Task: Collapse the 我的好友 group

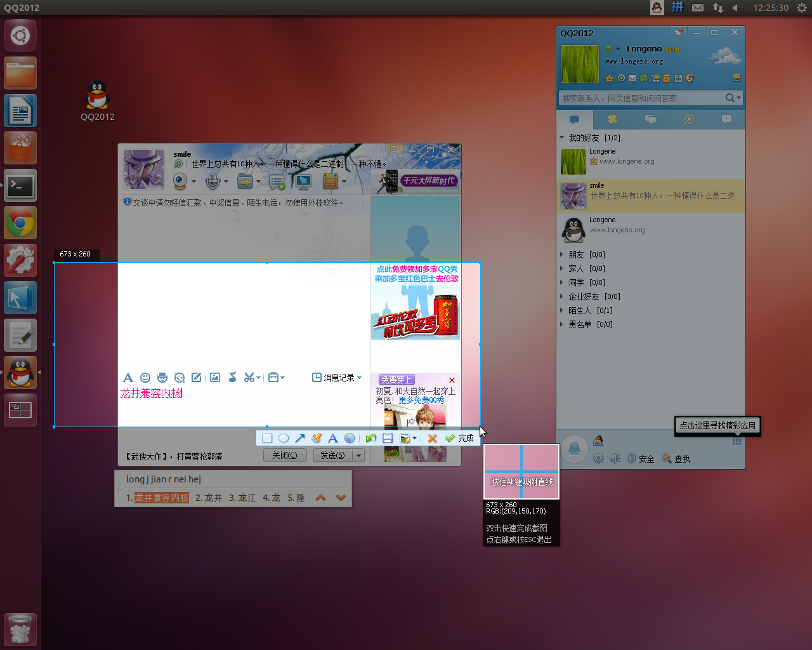Action: pos(562,138)
